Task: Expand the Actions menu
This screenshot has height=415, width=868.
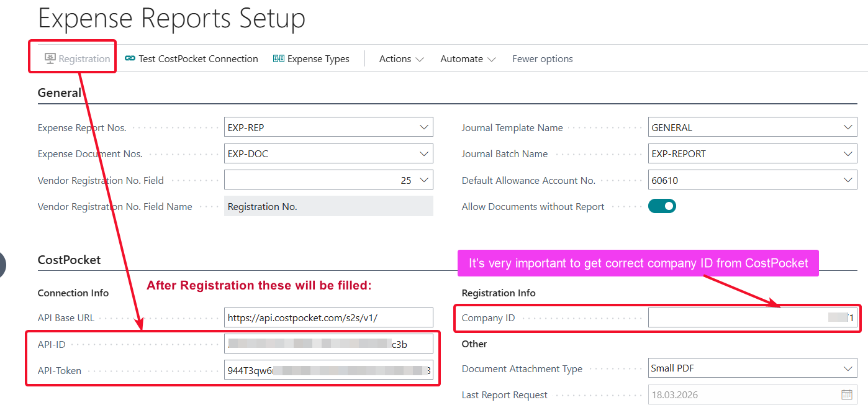Action: [x=401, y=58]
